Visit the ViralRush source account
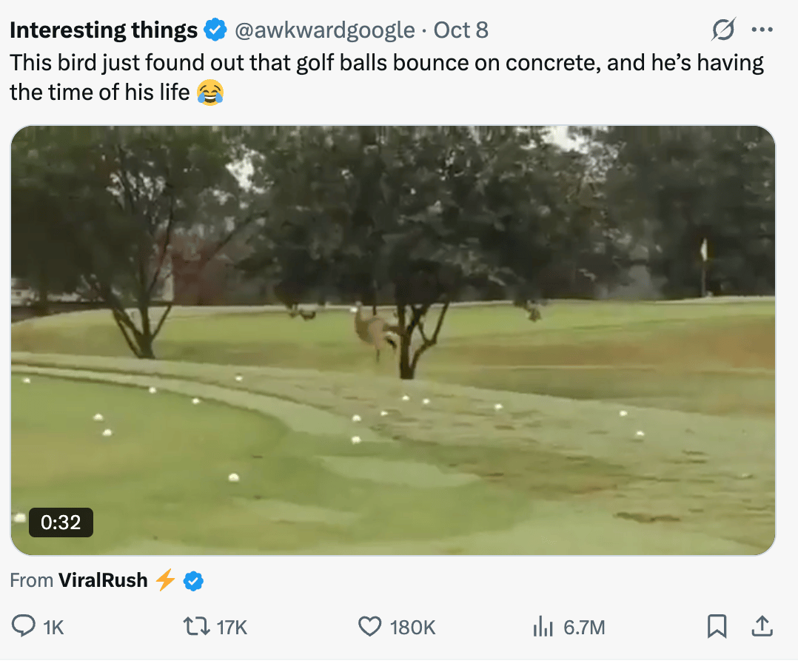Image resolution: width=798 pixels, height=672 pixels. 103,580
